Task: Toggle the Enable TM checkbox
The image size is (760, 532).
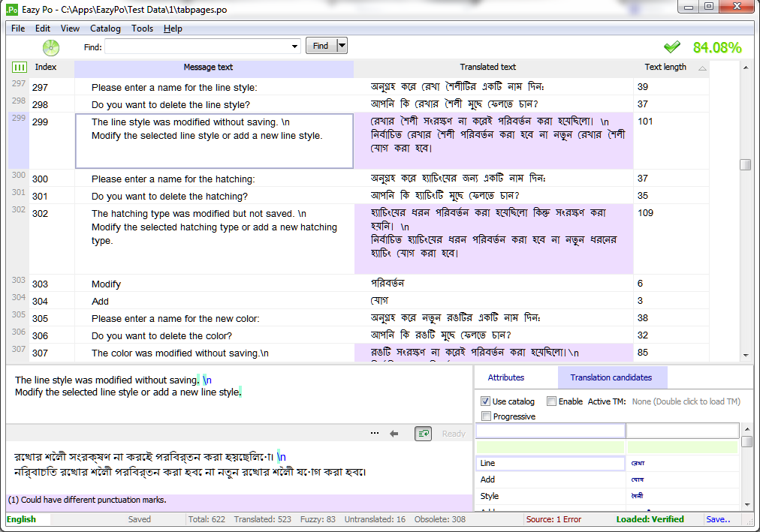Action: point(551,401)
